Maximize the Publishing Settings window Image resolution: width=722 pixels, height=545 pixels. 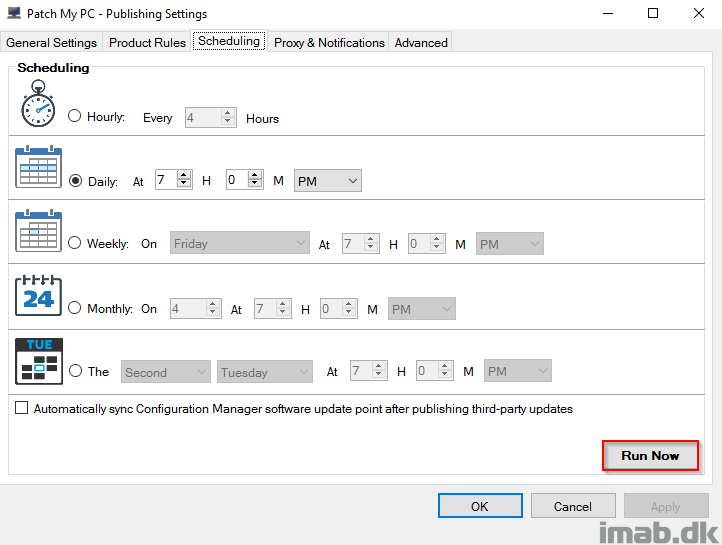coord(653,13)
